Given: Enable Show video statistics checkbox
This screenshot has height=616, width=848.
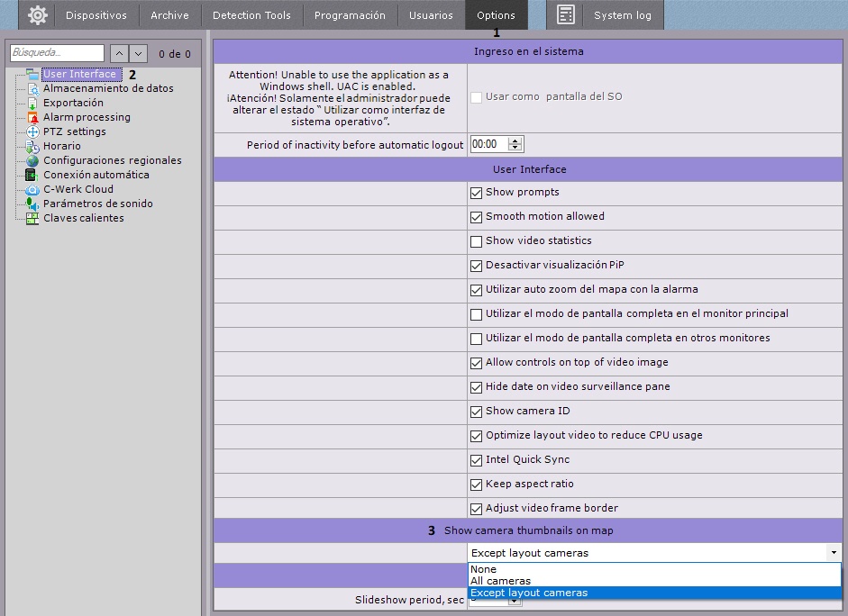Looking at the screenshot, I should click(x=476, y=241).
